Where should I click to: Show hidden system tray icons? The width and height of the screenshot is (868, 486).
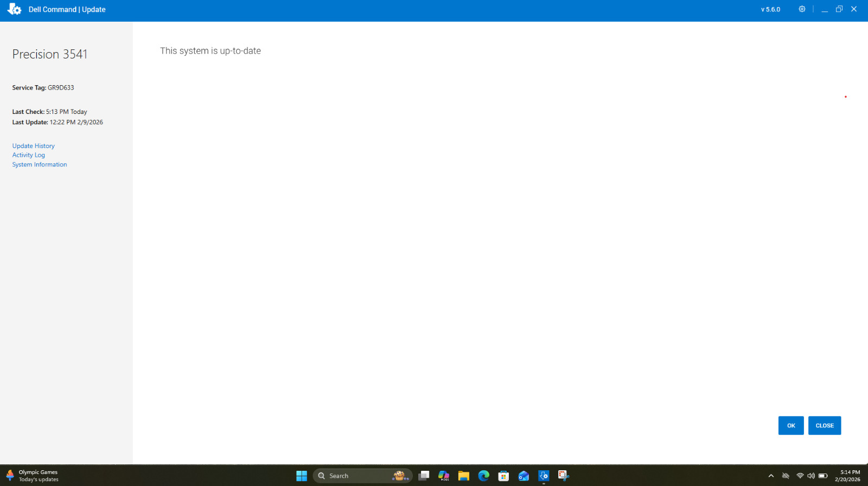771,476
